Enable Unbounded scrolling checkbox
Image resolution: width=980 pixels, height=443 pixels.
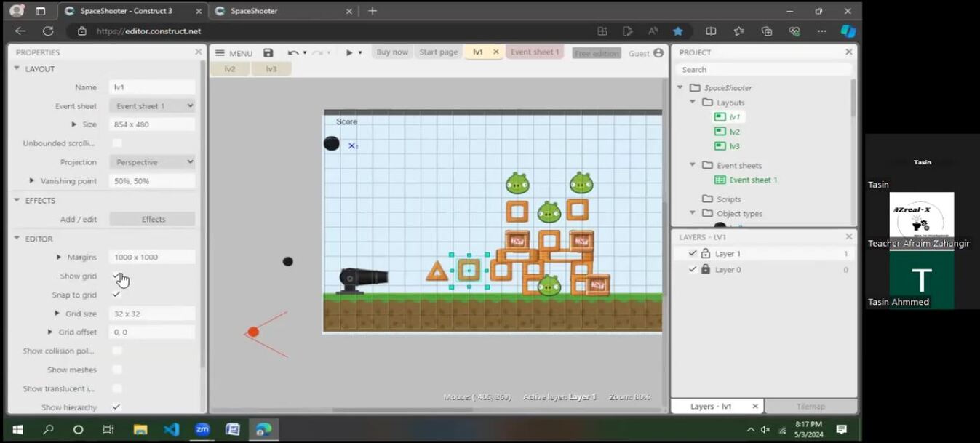[x=116, y=143]
